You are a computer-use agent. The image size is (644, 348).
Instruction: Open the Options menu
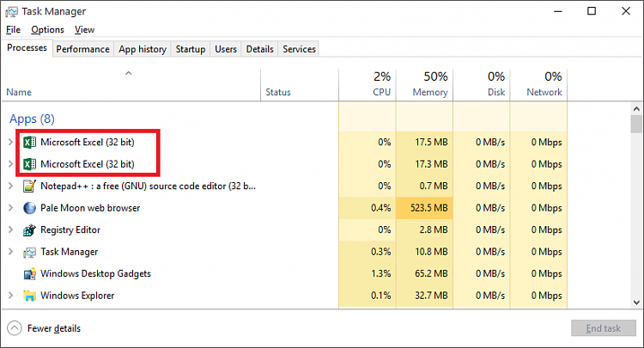pyautogui.click(x=47, y=29)
